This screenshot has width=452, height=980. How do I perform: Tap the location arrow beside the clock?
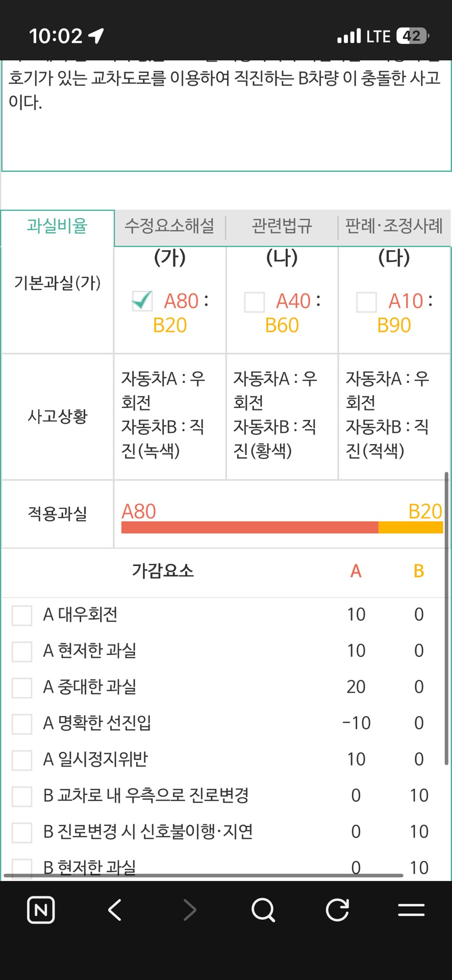pyautogui.click(x=96, y=36)
